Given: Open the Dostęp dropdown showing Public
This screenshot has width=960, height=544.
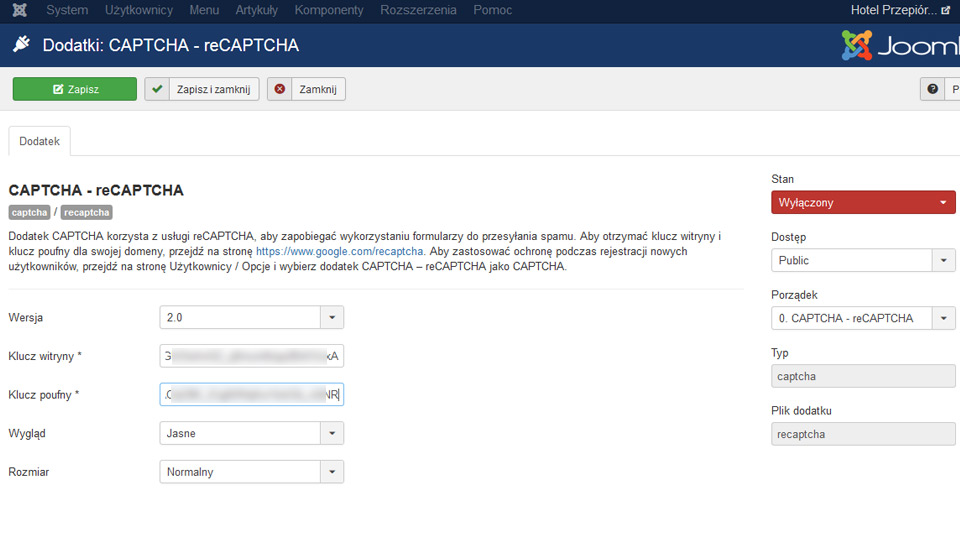Looking at the screenshot, I should pyautogui.click(x=863, y=261).
